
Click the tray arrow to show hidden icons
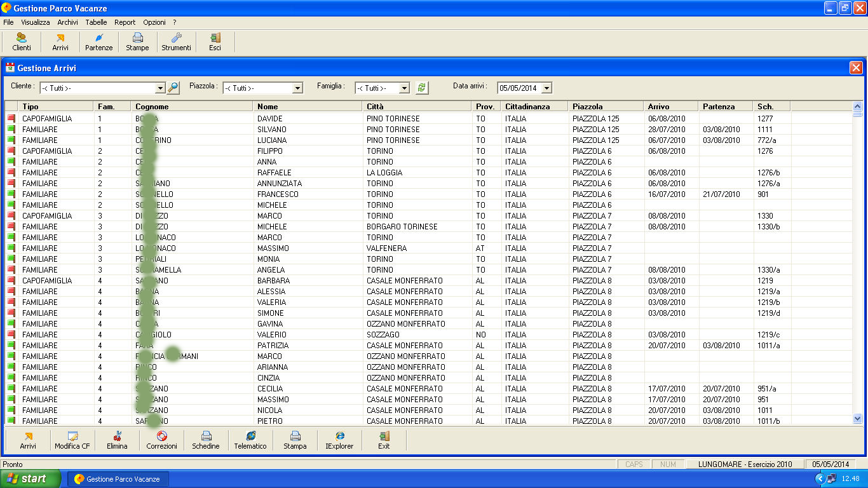[820, 478]
